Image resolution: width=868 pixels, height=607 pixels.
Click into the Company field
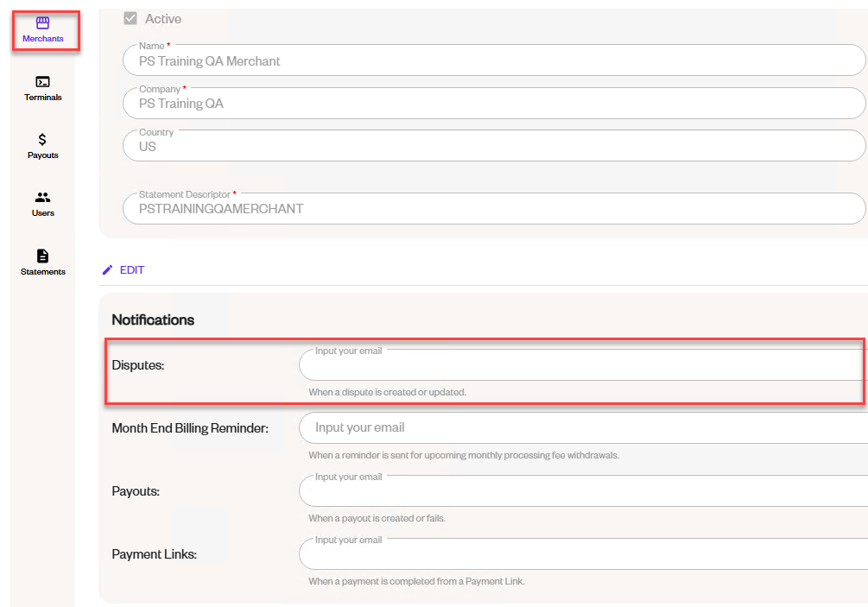click(x=494, y=103)
